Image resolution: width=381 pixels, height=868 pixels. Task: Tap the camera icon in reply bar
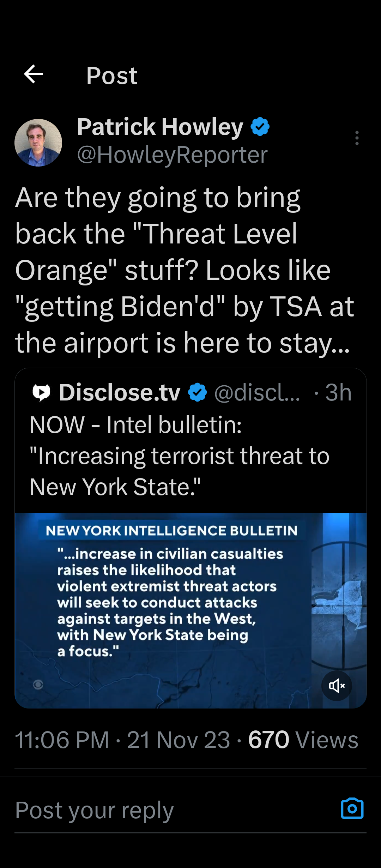(x=352, y=808)
